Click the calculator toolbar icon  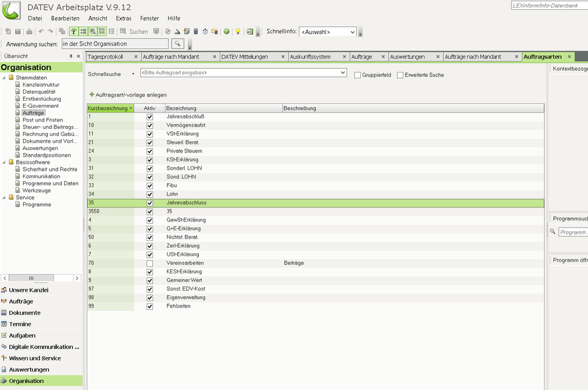click(196, 32)
